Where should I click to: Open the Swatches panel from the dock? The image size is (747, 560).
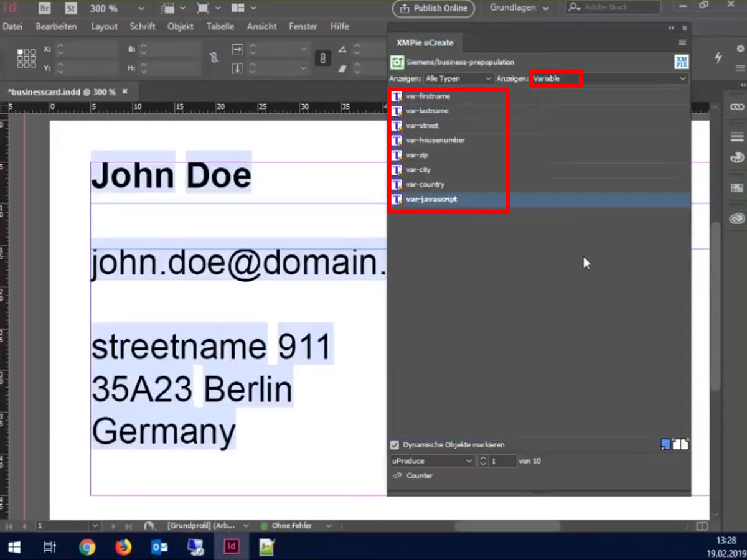(737, 188)
